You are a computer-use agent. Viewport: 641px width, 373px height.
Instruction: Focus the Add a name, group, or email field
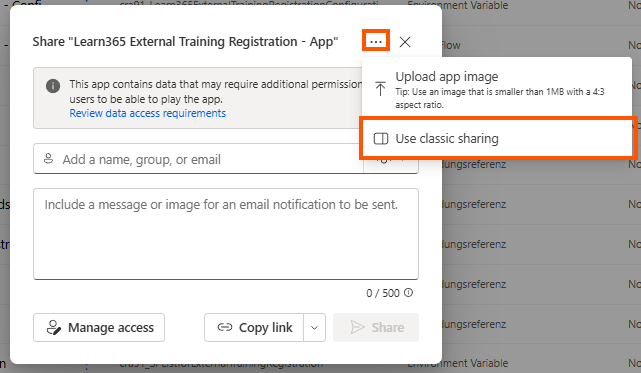click(x=198, y=159)
